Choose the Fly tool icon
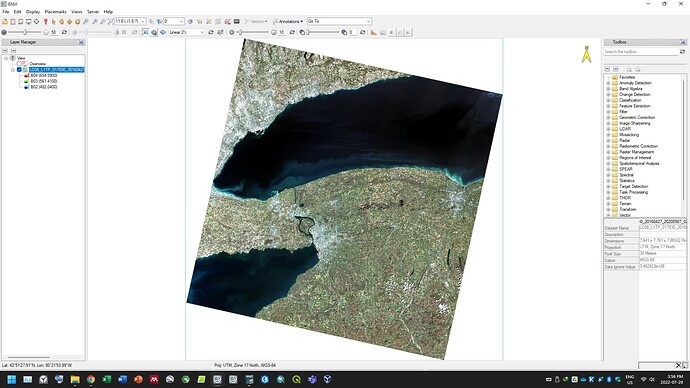Screen dimensions: 690x388 69,21
